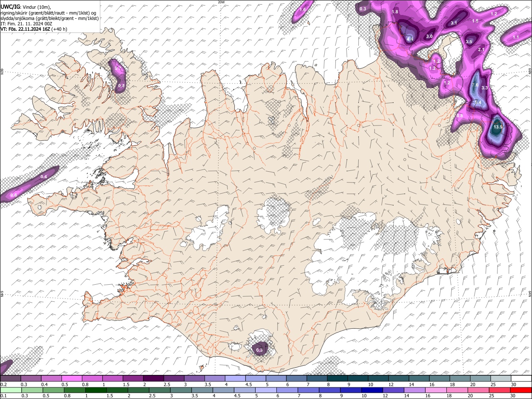This screenshot has height=399, width=532.
Task: Select the rain-scale swatch between 0.1 and 0.3
Action: 10,390
